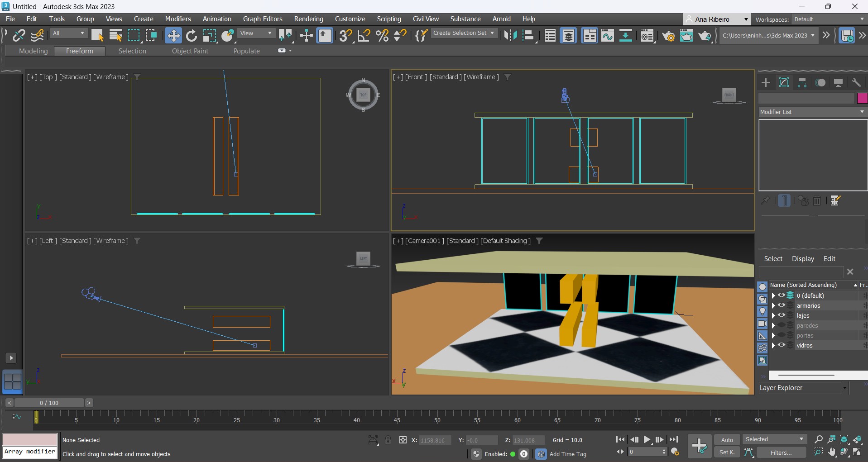
Task: Open the Render Setup icon
Action: coord(668,36)
